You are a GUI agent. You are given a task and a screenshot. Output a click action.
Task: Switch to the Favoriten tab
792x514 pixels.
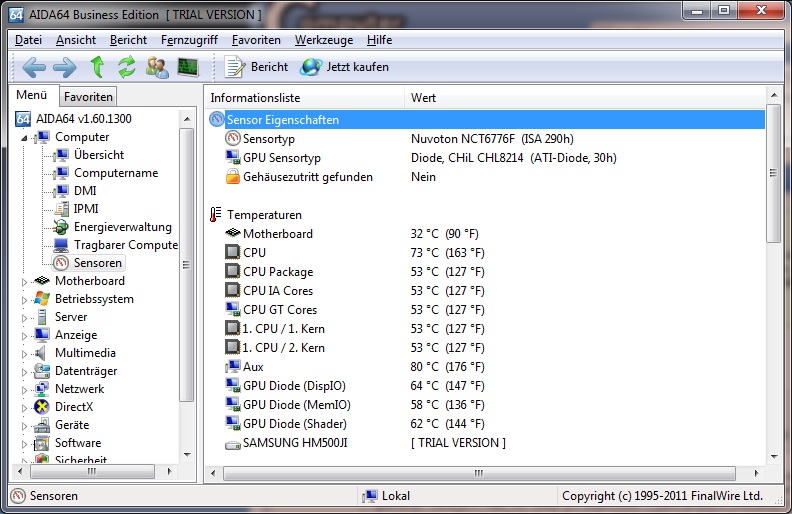tap(88, 96)
